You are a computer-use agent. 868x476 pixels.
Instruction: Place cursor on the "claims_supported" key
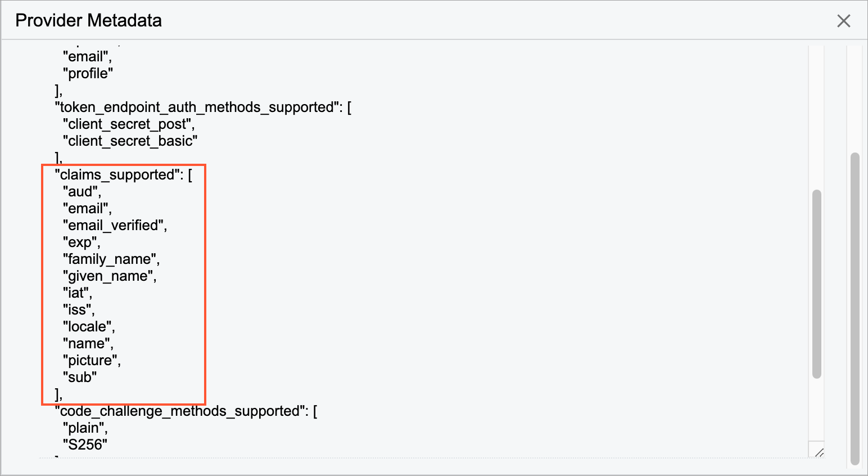[x=117, y=175]
